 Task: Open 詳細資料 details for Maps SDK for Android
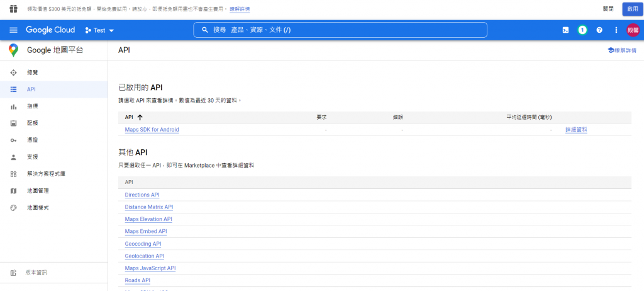tap(576, 130)
